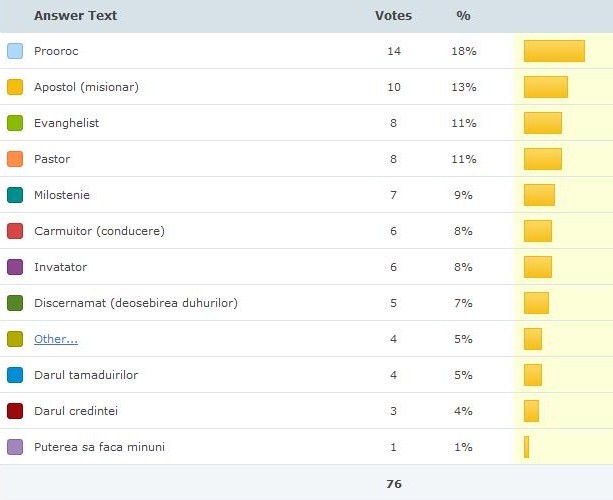613x500 pixels.
Task: Click the blue Darul tamaduirilor swatch
Action: (x=15, y=375)
